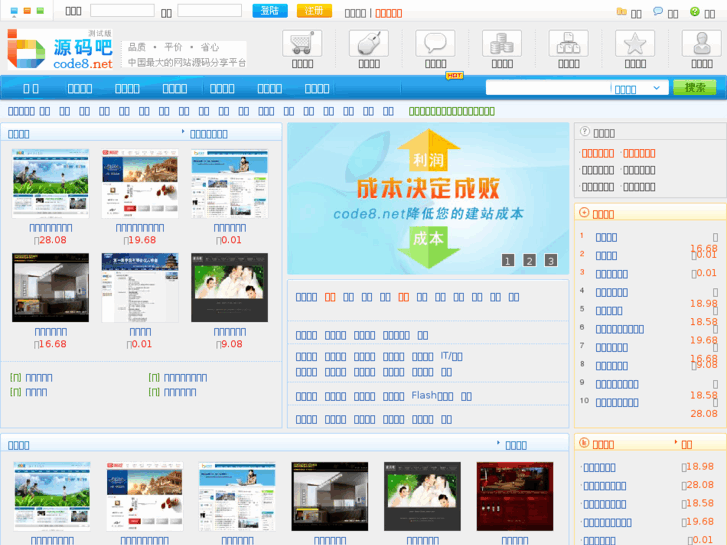The image size is (727, 545).
Task: Show banner slide 1
Action: coord(508,261)
